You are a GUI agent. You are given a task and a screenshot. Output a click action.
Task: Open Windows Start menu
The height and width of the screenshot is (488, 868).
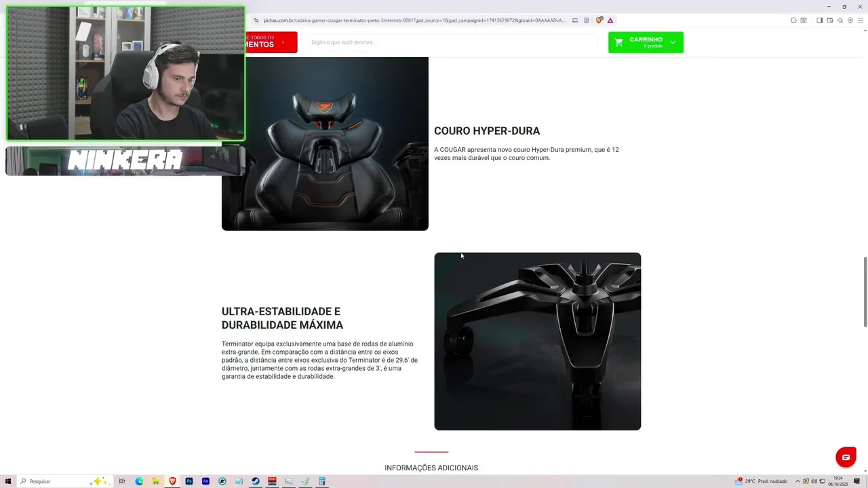click(x=8, y=481)
